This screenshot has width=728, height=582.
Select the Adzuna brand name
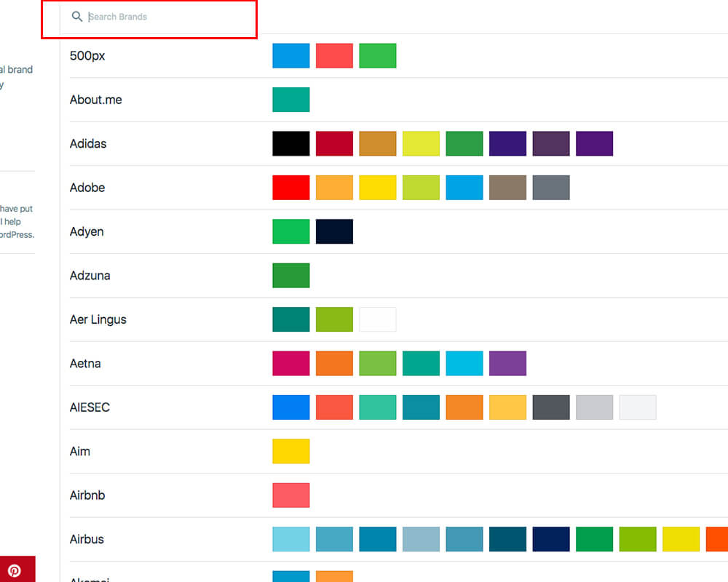tap(90, 276)
